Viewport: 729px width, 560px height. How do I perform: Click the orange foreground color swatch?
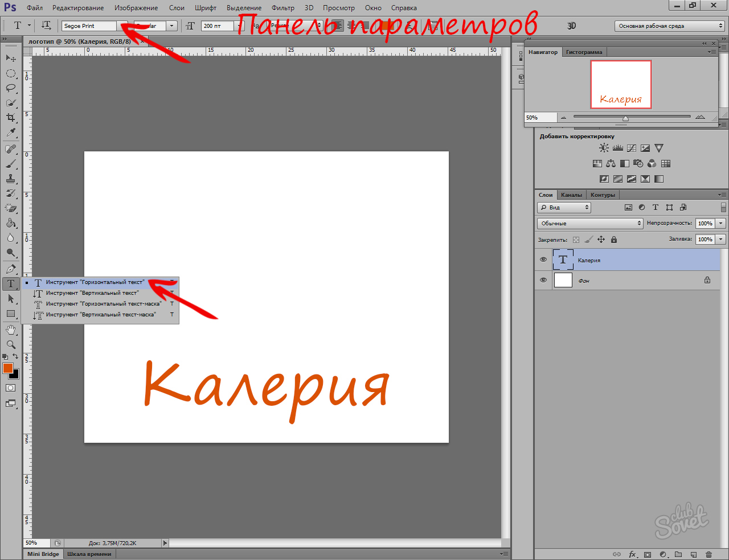[8, 368]
